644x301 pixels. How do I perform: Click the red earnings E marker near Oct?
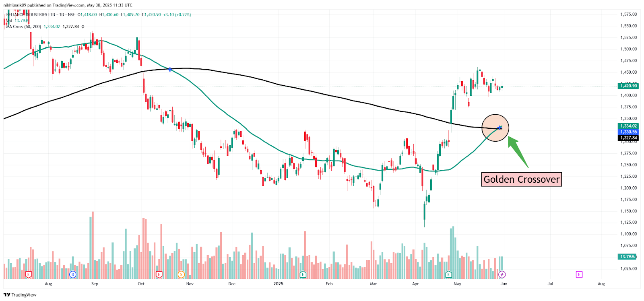coord(159,274)
